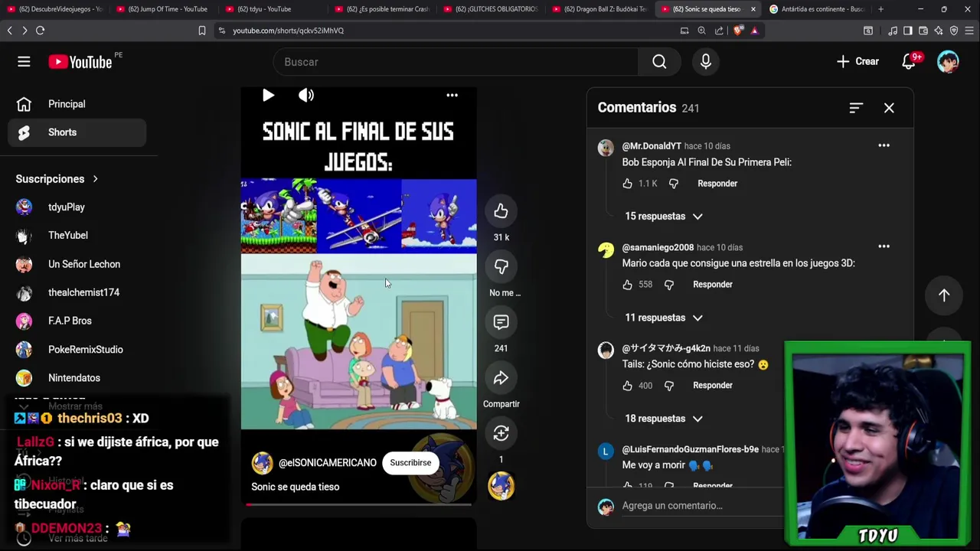Open options for @Mr.DonaldYT comment

tap(884, 145)
